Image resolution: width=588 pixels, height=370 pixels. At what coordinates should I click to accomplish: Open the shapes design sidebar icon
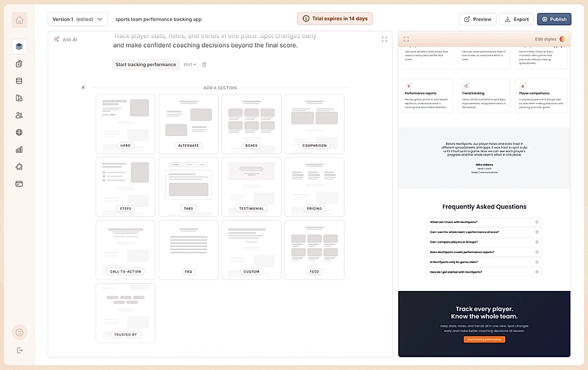19,98
